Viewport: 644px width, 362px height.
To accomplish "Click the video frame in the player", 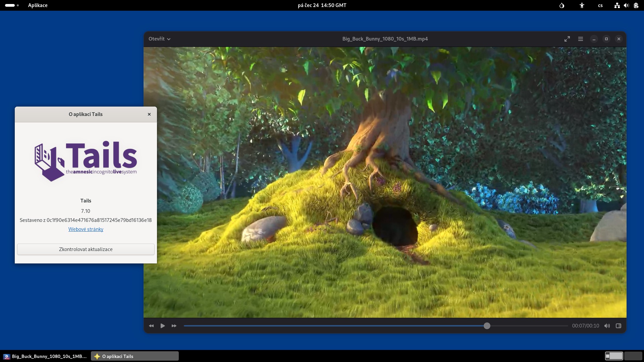I will pyautogui.click(x=385, y=182).
